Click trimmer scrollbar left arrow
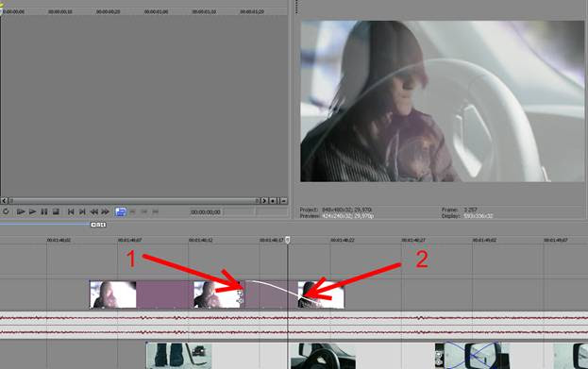Screen dimensions: 588x369 pyautogui.click(x=5, y=201)
